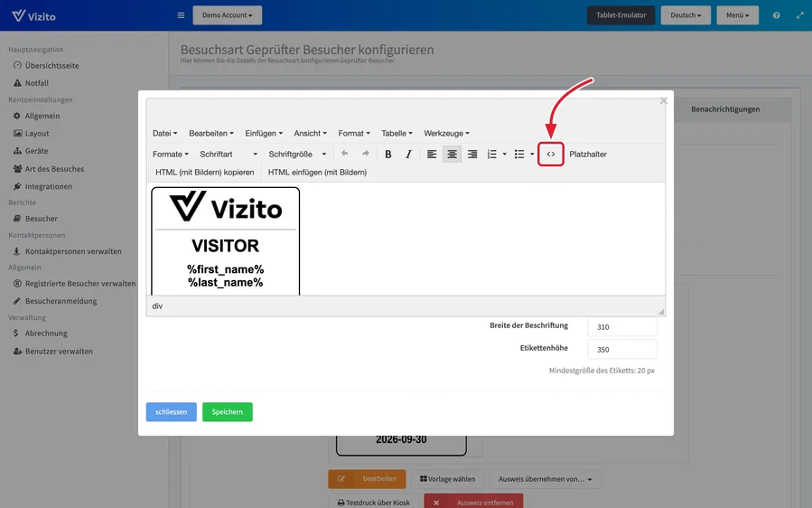
Task: Open Benutzer verwalten in sidebar
Action: pos(52,352)
